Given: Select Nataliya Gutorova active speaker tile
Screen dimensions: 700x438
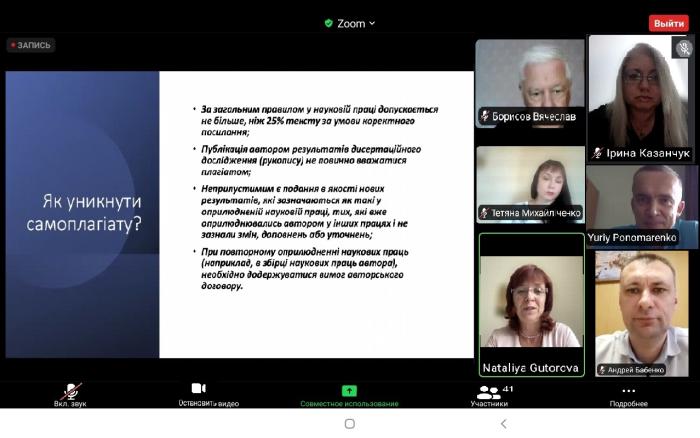Looking at the screenshot, I should [x=530, y=304].
